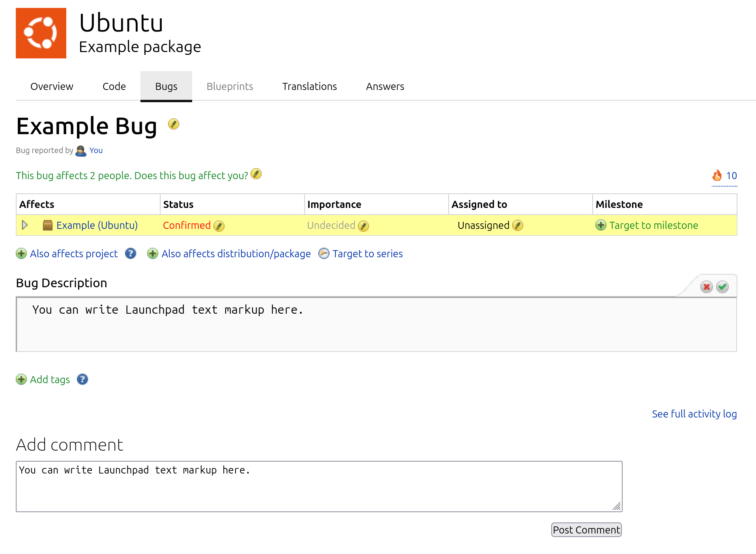Click the edit icon beside 'Does this bug affect you?'
Viewport: 756px width, 554px height.
click(256, 174)
